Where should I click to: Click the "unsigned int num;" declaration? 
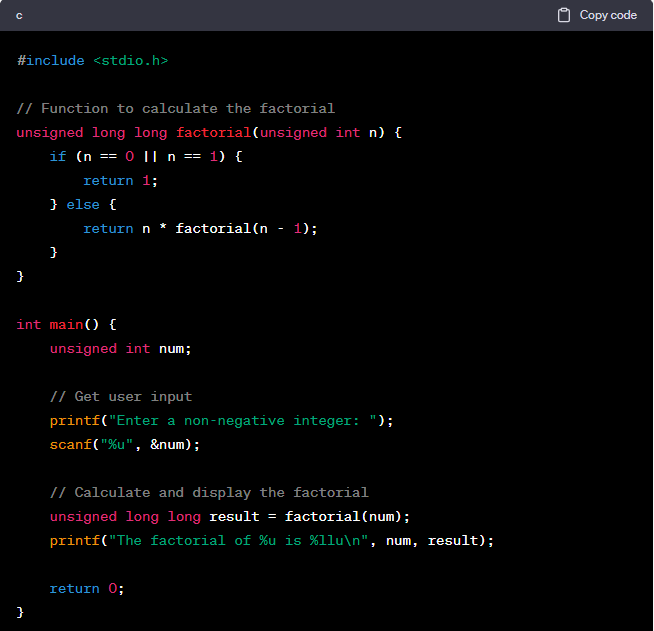point(120,348)
